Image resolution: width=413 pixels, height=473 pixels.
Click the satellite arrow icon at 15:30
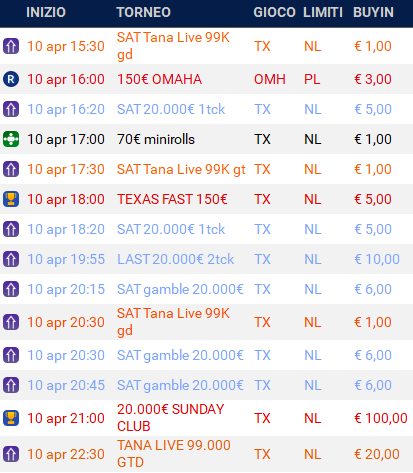tap(11, 46)
